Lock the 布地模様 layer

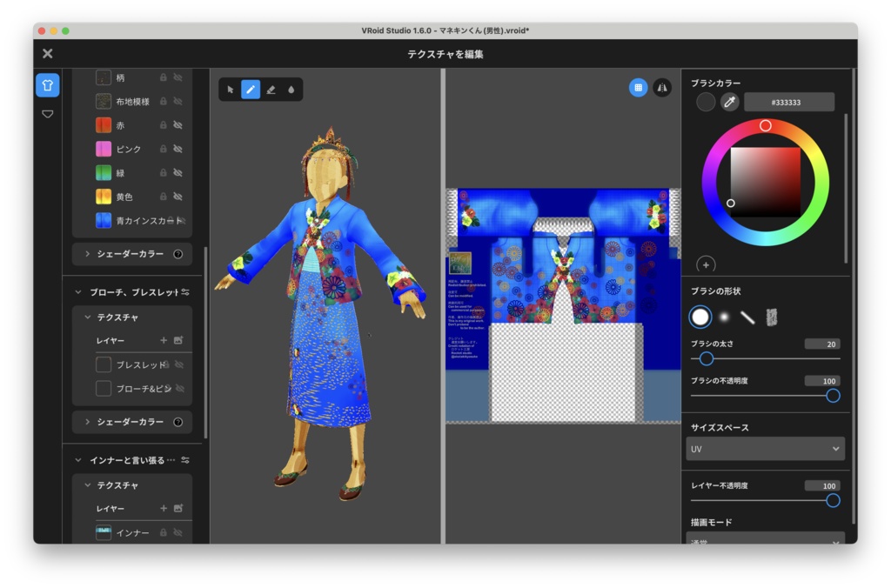coord(163,101)
